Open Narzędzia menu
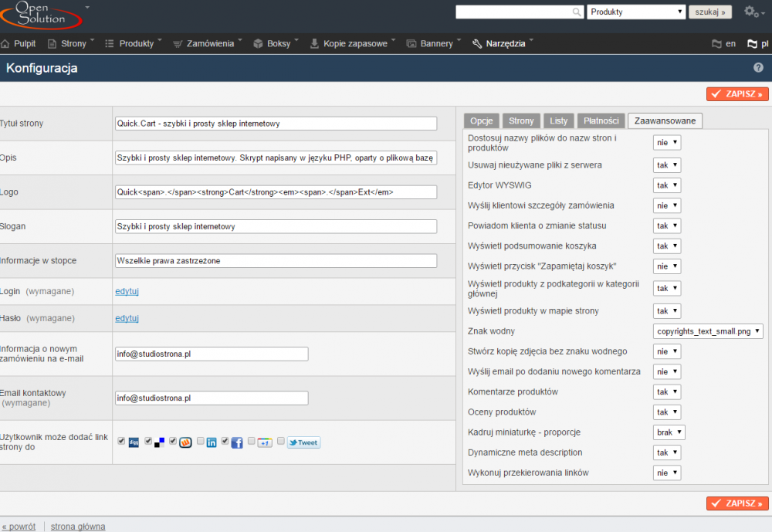This screenshot has height=532, width=772. (503, 44)
